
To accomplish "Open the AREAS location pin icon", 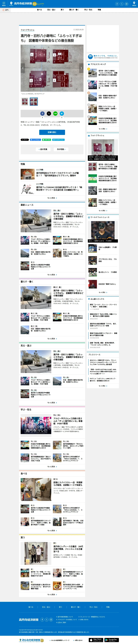I will pyautogui.click(x=134, y=4).
